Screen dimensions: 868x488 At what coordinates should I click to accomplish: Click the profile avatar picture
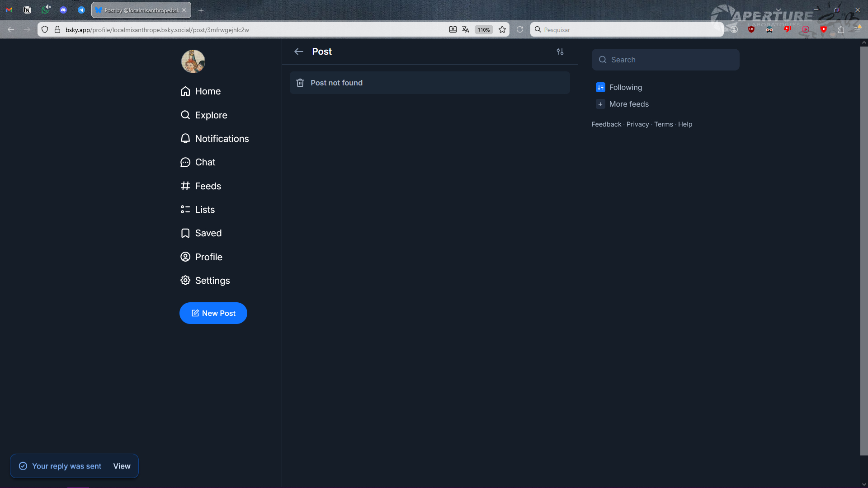[x=193, y=61]
